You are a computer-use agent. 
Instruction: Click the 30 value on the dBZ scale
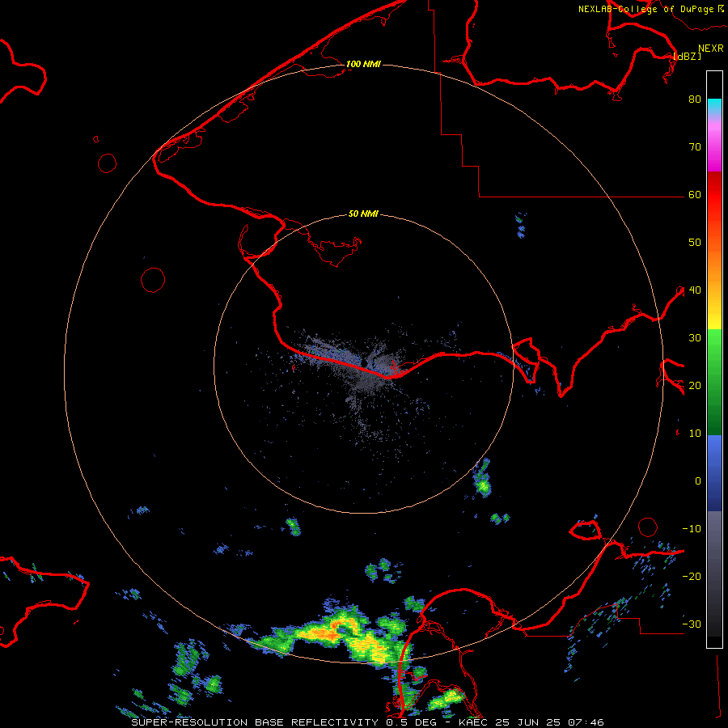[x=695, y=337]
